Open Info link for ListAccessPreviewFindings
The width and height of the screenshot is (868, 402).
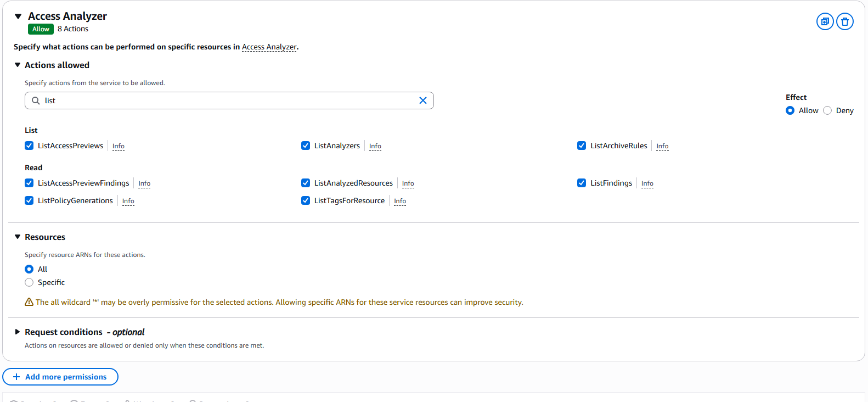pos(144,183)
